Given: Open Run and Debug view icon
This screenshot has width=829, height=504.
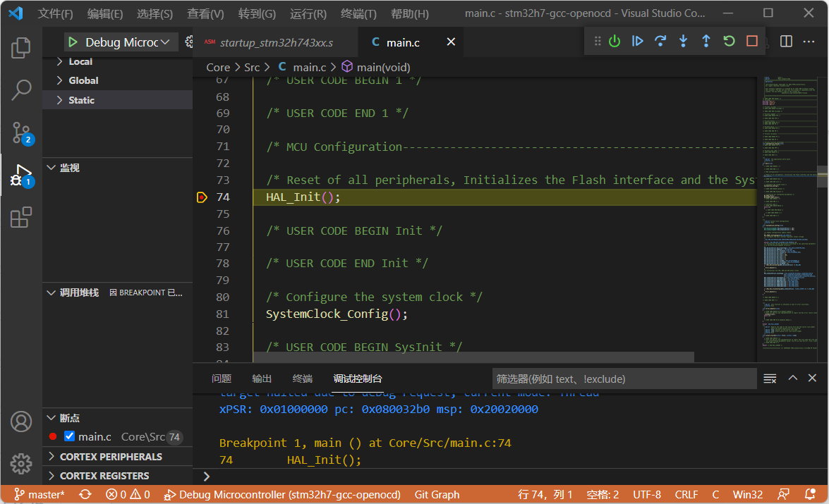Looking at the screenshot, I should [x=22, y=176].
